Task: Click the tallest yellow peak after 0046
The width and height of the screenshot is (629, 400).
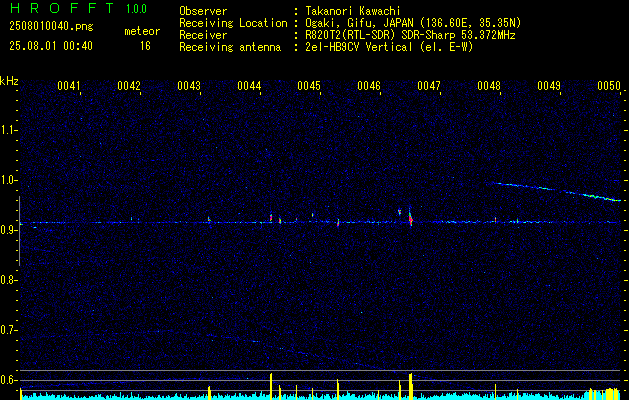Action: [x=410, y=386]
